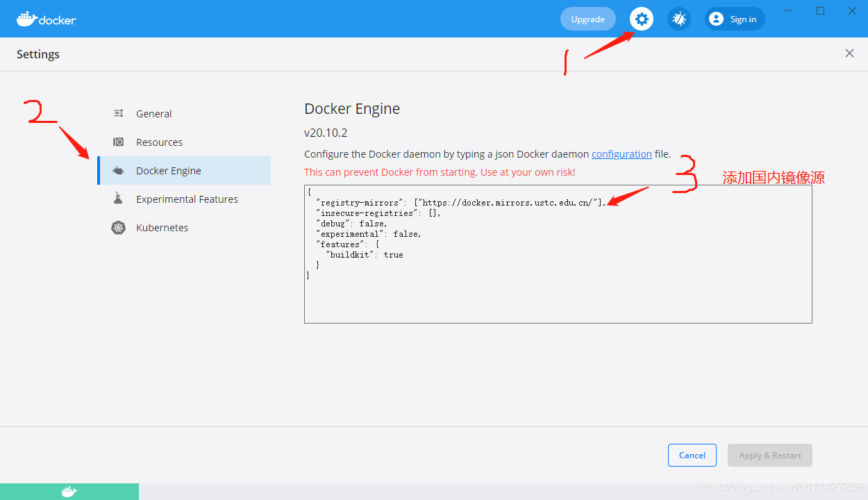Click the Kubernetes wheel icon
Viewport: 868px width, 500px height.
coord(119,227)
